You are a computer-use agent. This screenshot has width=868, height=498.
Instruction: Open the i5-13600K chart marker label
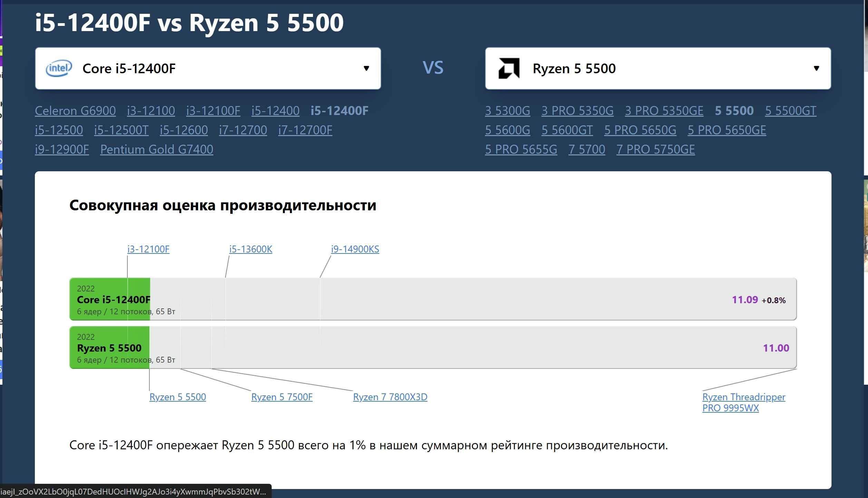point(251,249)
